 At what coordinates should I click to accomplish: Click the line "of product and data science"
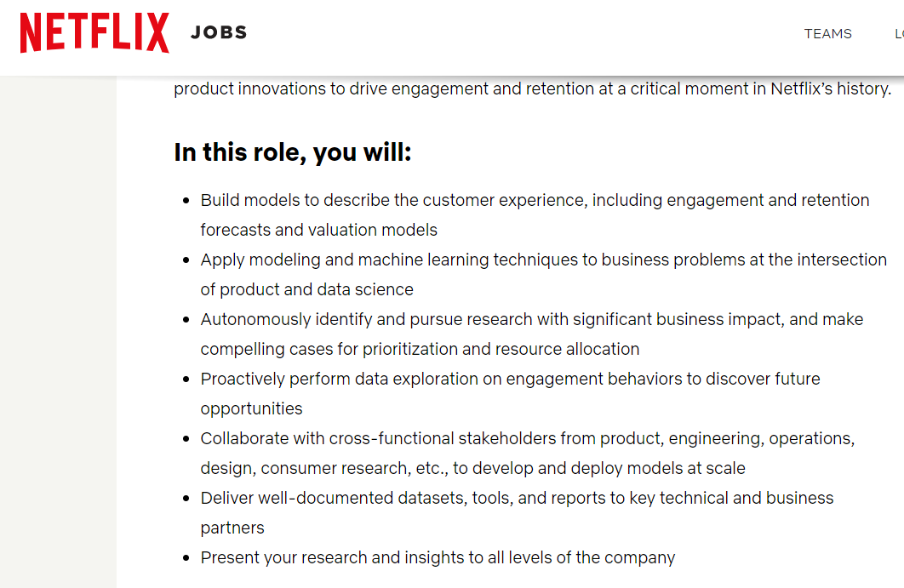[306, 289]
